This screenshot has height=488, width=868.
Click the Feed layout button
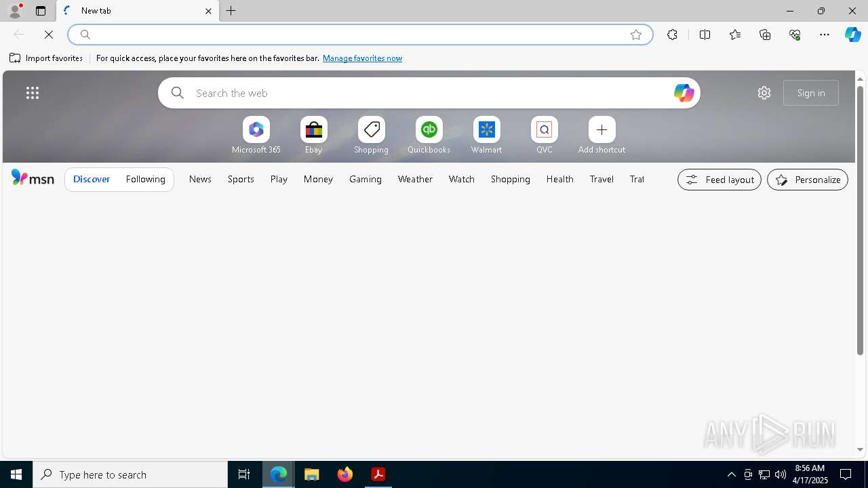719,180
